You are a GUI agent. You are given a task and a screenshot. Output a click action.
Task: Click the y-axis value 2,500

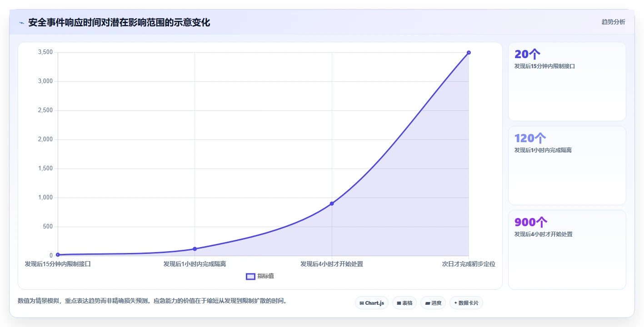[45, 110]
